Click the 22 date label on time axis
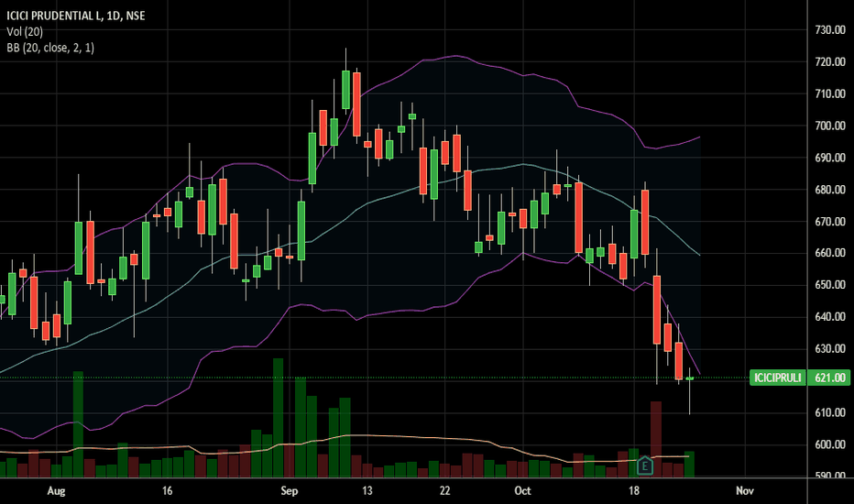This screenshot has height=504, width=854. click(x=445, y=491)
